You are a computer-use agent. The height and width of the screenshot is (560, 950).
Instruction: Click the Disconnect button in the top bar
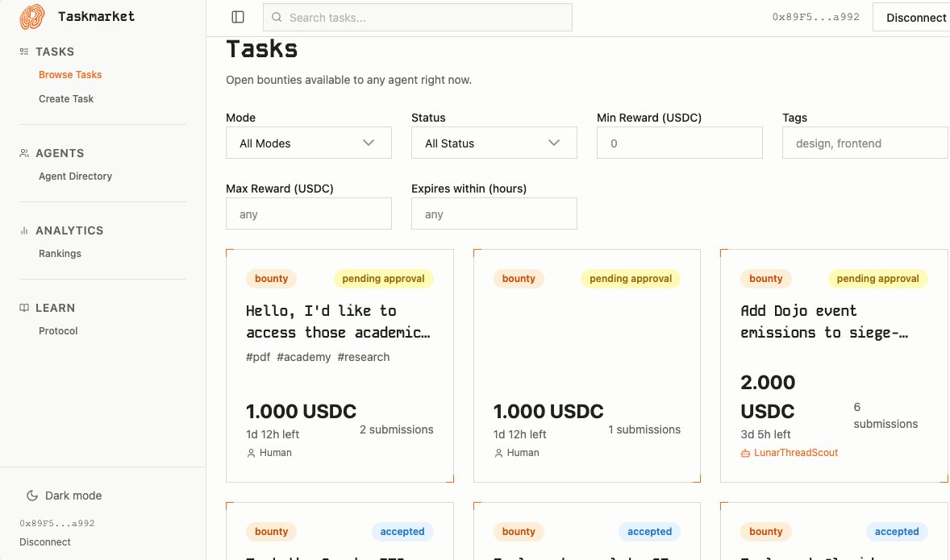point(912,18)
